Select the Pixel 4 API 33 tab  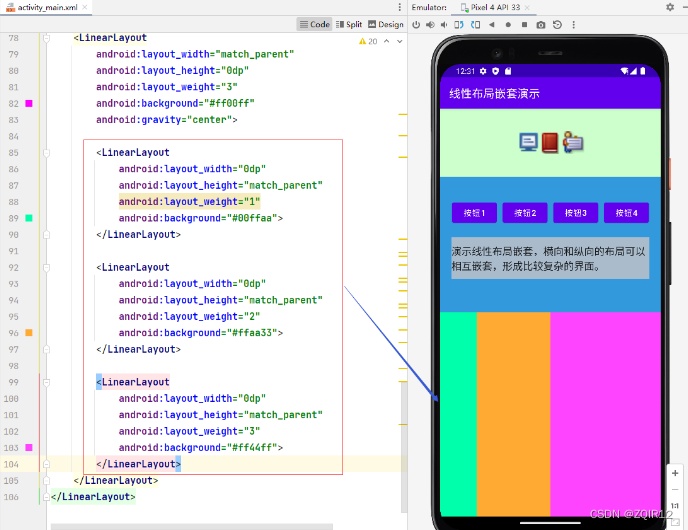tap(495, 7)
